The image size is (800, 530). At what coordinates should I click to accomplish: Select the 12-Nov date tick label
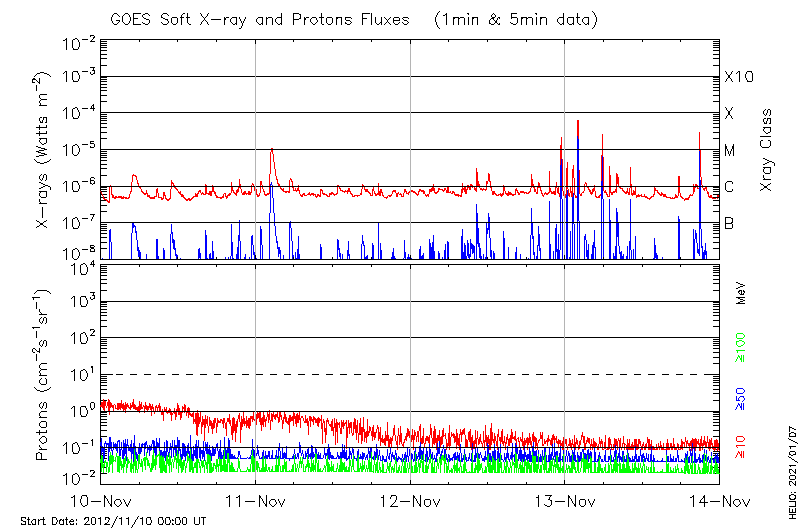tap(410, 501)
